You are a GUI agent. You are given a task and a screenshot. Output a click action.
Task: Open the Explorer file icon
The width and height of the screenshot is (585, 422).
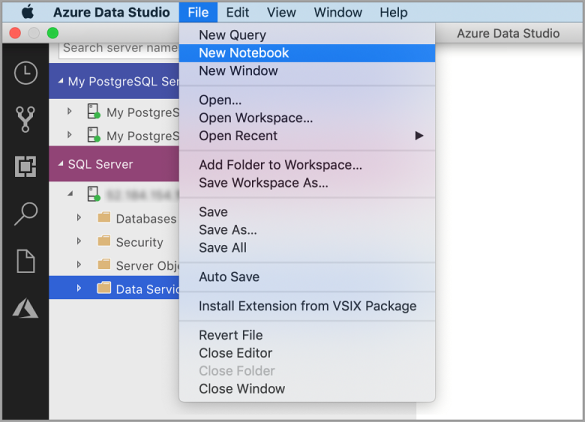[26, 261]
